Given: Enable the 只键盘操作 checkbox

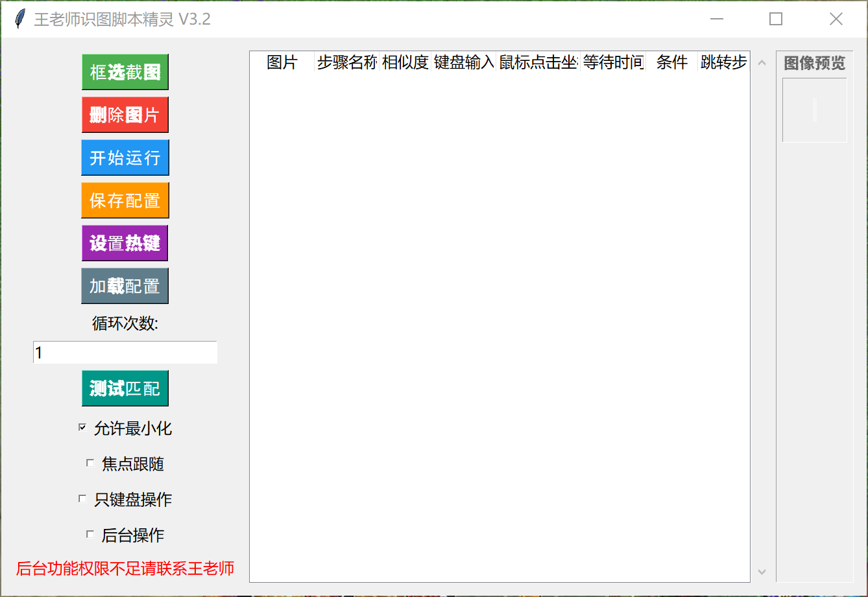Looking at the screenshot, I should [x=82, y=498].
